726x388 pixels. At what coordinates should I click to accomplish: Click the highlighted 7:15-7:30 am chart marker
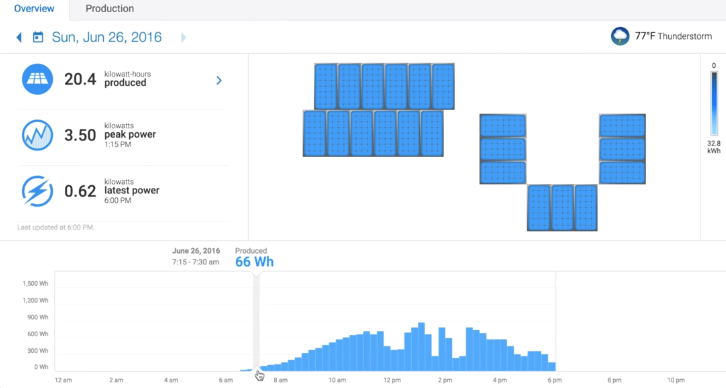pyautogui.click(x=256, y=321)
